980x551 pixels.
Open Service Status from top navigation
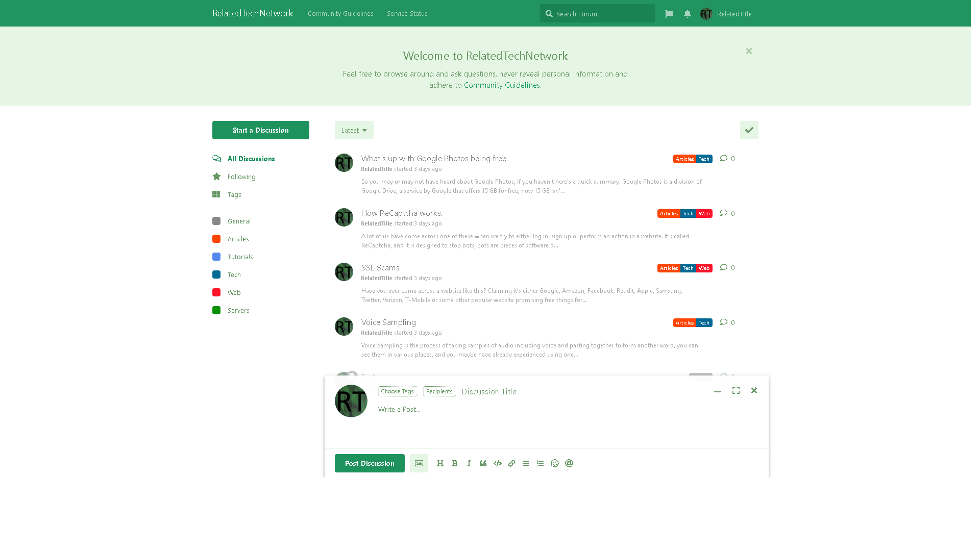(407, 13)
